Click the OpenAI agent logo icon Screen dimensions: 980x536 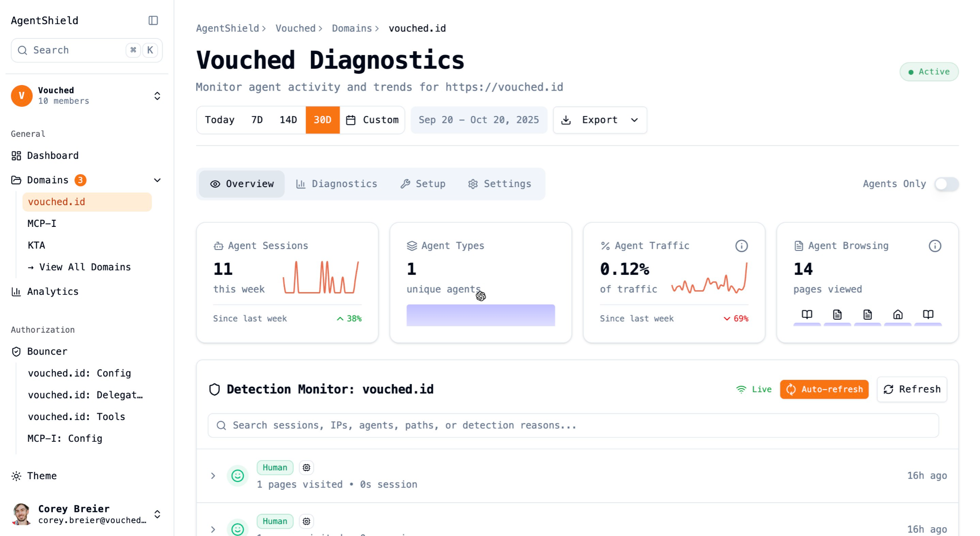(481, 296)
